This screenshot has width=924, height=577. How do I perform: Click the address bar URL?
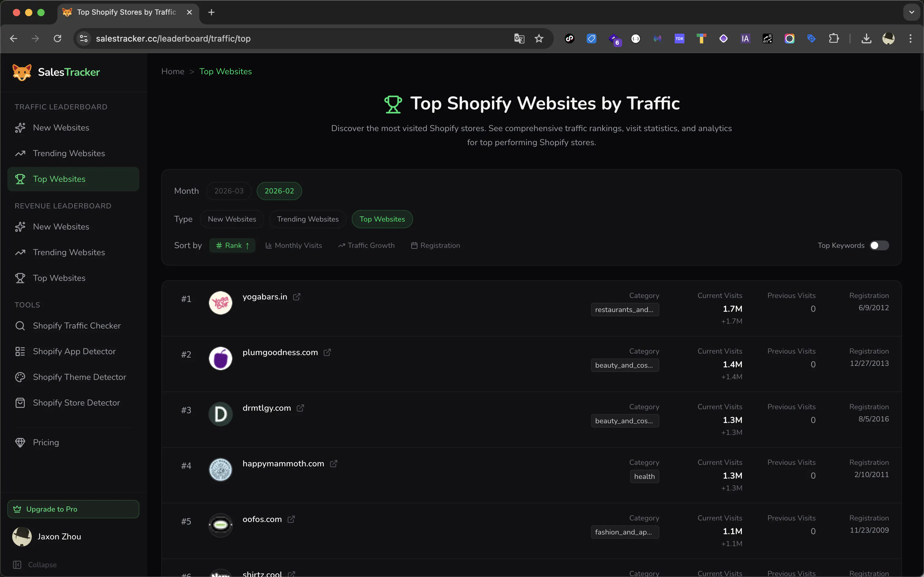(173, 39)
